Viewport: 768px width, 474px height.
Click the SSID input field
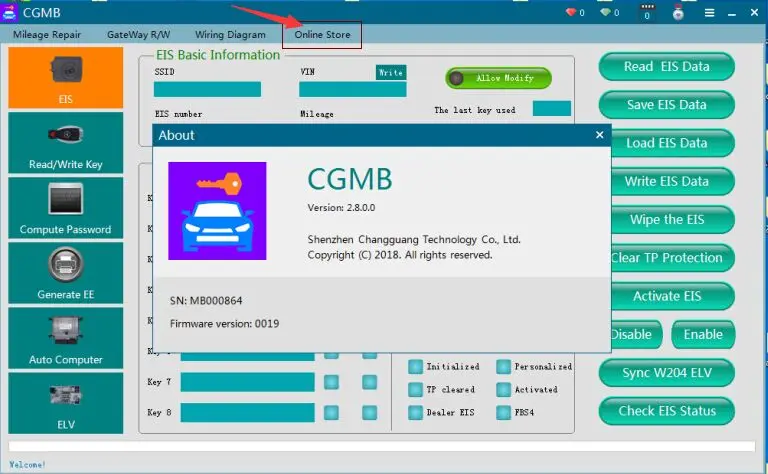tap(207, 90)
